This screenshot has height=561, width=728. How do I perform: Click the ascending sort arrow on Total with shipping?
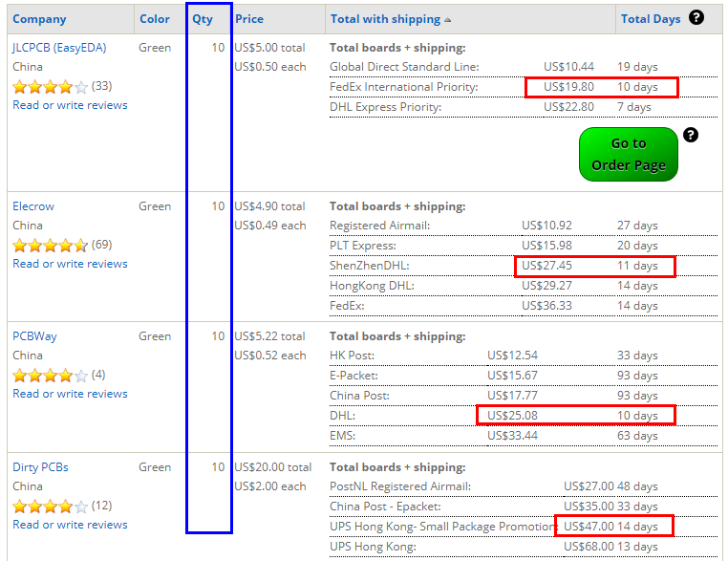(x=447, y=20)
